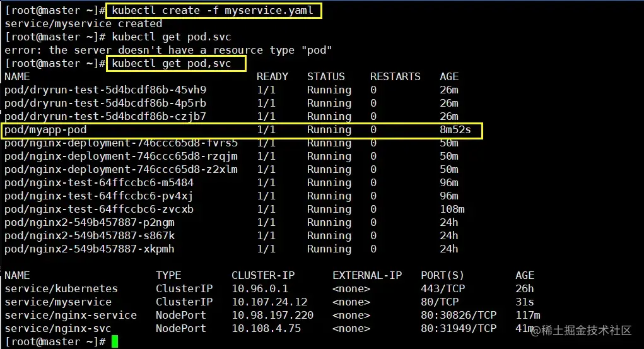Click the mistyped 'kubectl get pod.svc' command

coord(172,37)
